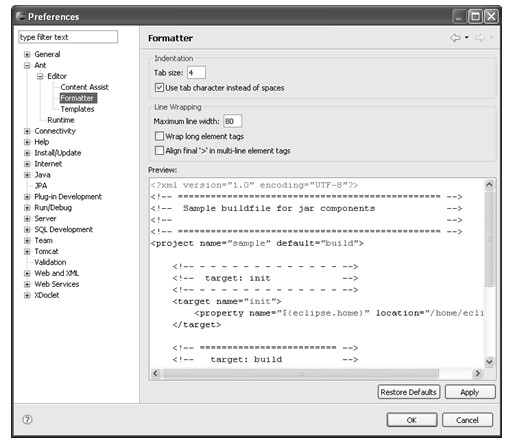
Task: Maximize the Preferences window
Action: 475,16
